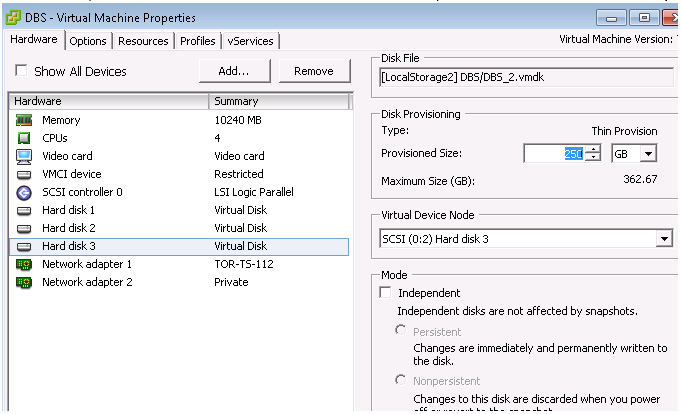Image resolution: width=681 pixels, height=414 pixels.
Task: Click the Network adapter 1 icon
Action: 24,264
